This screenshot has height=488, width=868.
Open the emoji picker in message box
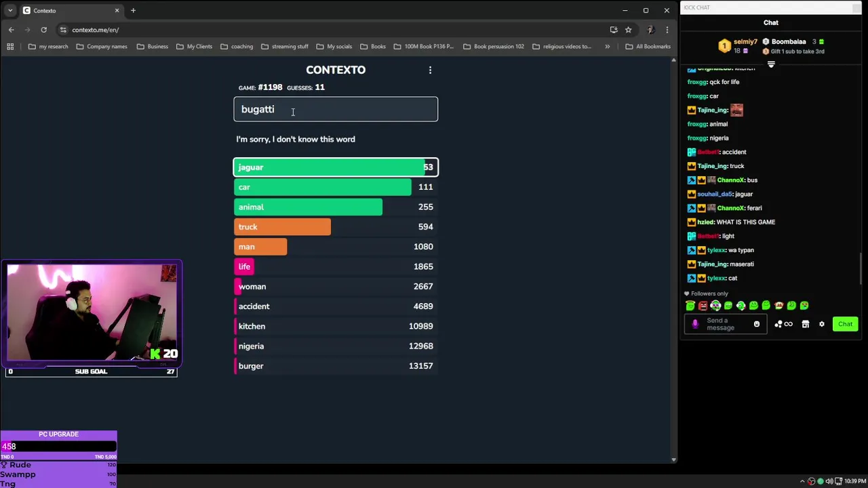point(757,325)
